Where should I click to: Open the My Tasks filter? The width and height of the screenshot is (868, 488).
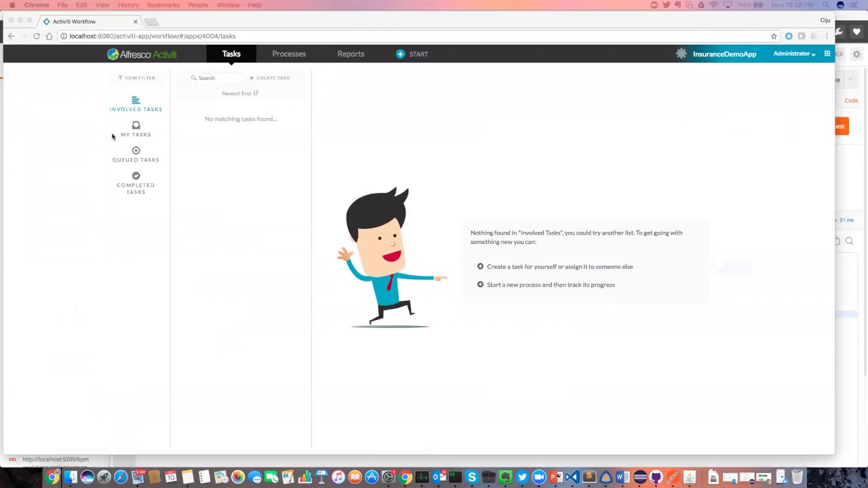[x=136, y=129]
